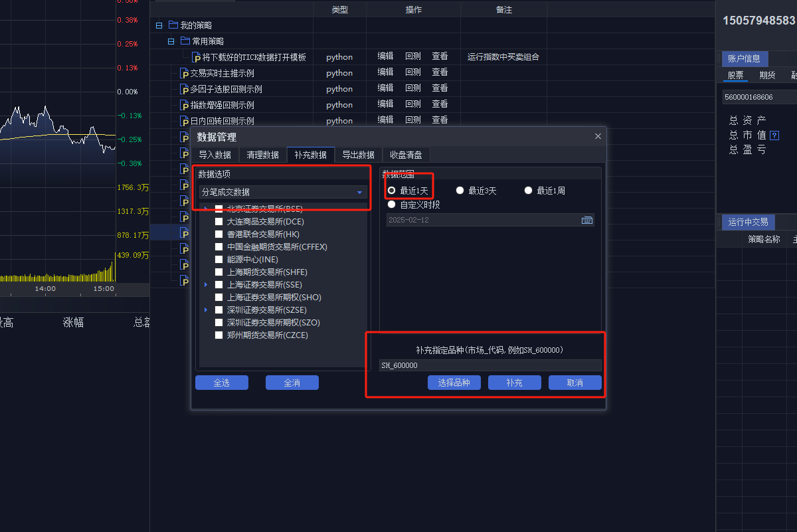
Task: Click the 类型 column header
Action: [x=339, y=9]
